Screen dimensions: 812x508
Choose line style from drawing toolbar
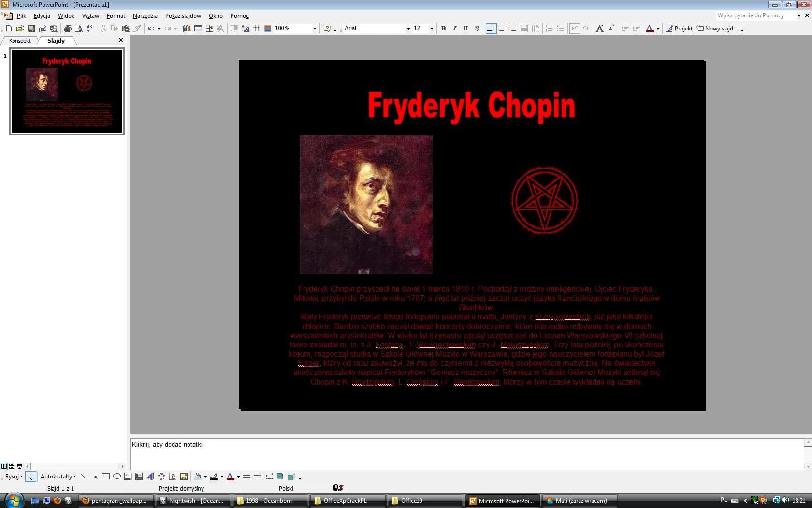pos(246,477)
